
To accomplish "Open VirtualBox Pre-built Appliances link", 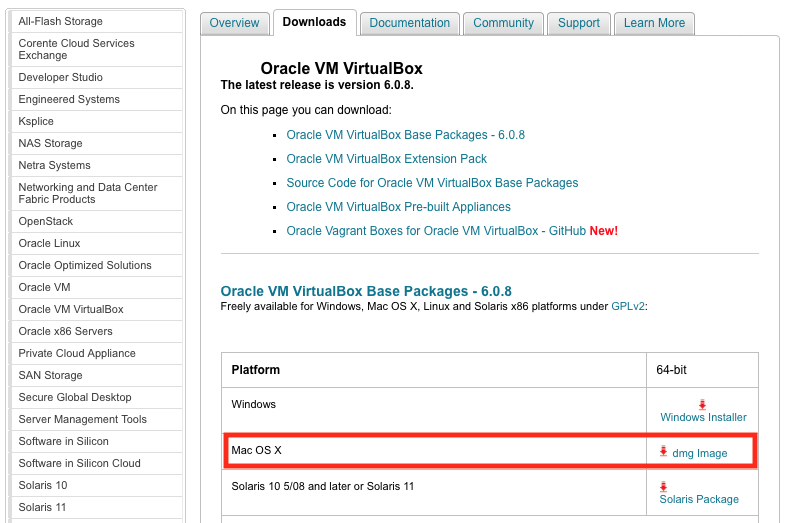I will tap(399, 207).
